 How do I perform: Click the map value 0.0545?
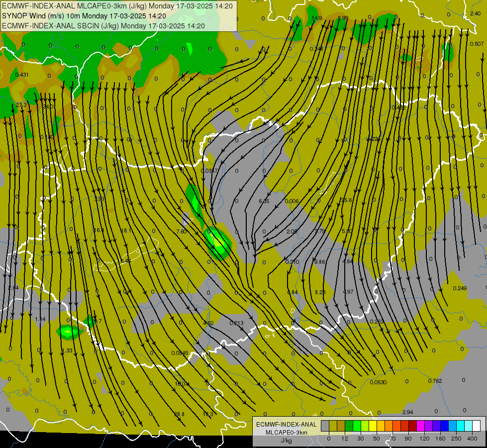pos(180,353)
